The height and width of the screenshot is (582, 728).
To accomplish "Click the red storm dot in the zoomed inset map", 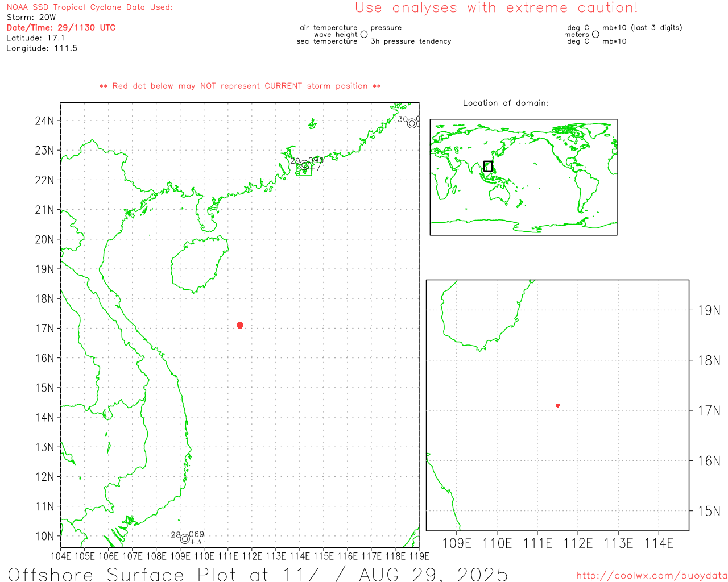I will point(558,405).
